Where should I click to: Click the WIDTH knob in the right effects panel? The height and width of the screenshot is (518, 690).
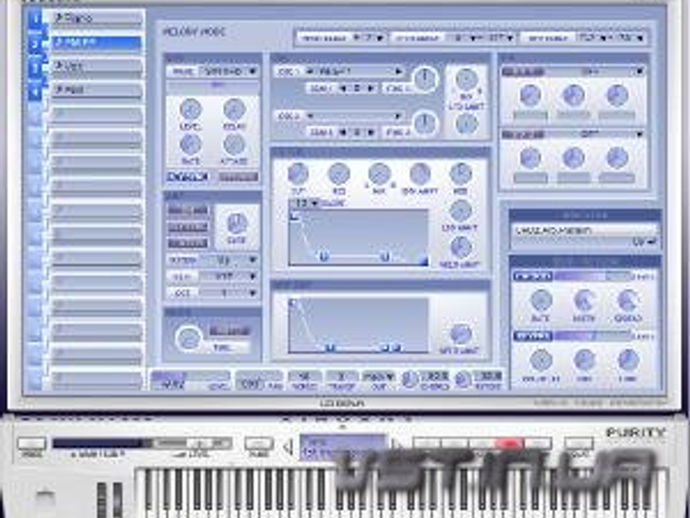pos(584,301)
